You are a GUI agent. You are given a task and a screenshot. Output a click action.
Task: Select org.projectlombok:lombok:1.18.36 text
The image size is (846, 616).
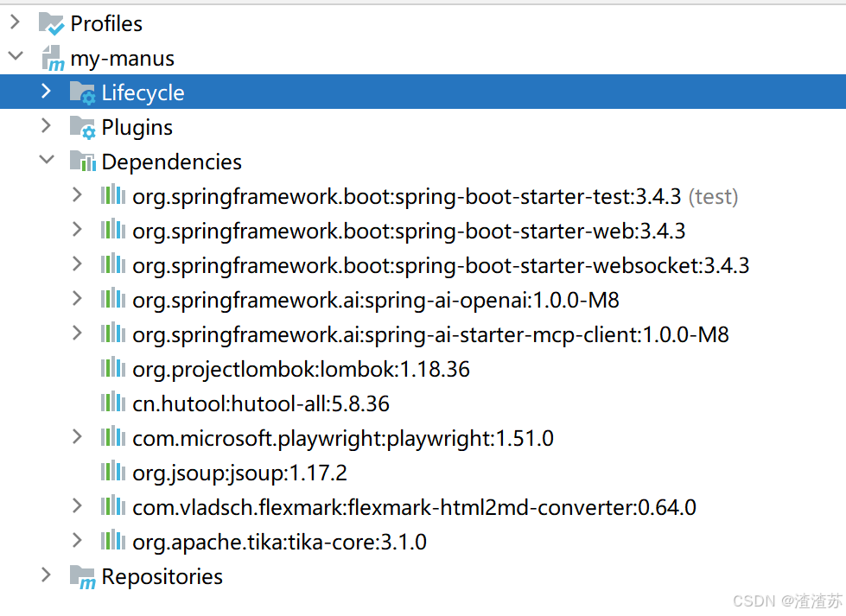click(301, 370)
